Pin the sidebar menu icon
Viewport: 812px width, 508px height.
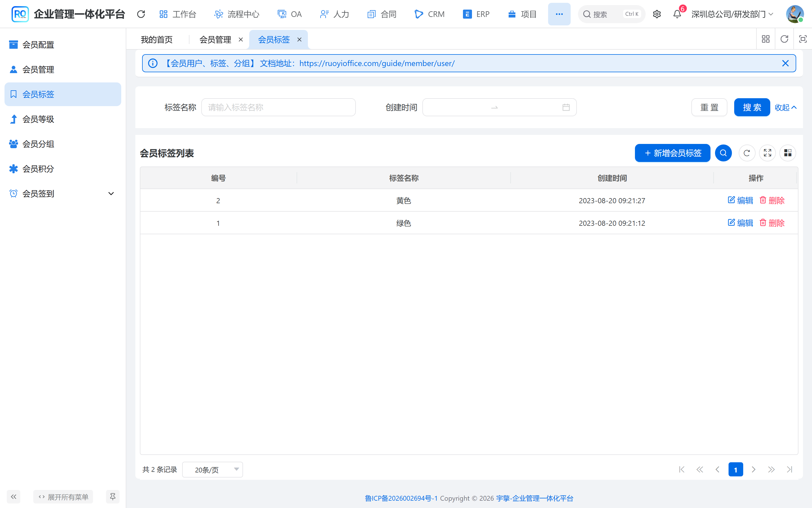tap(113, 497)
